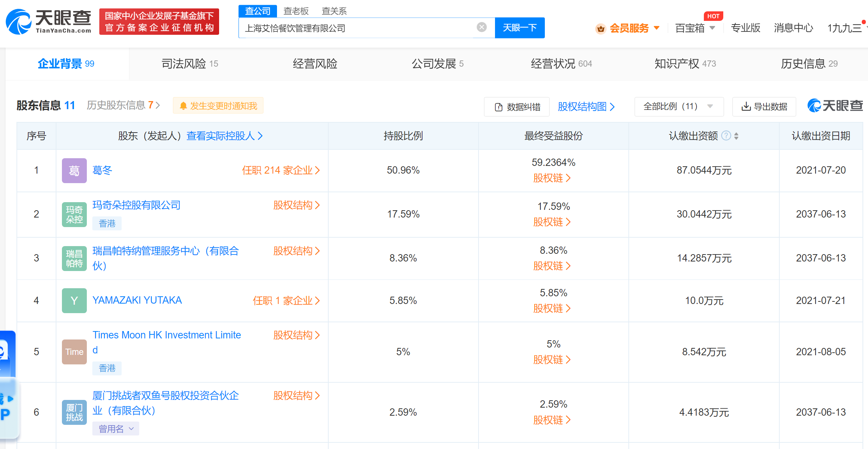Export data via 导出数据 button
Screen dimensions: 868x449
coord(764,107)
